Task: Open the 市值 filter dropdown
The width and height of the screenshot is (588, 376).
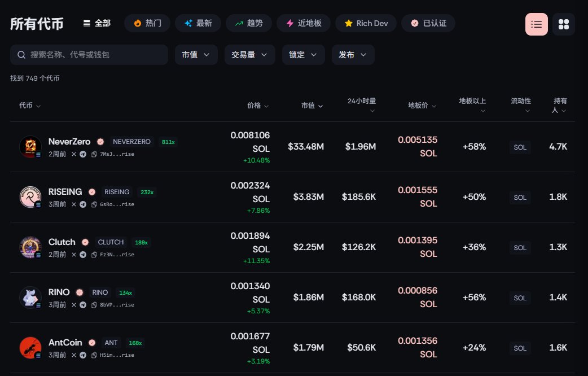Action: [x=196, y=55]
